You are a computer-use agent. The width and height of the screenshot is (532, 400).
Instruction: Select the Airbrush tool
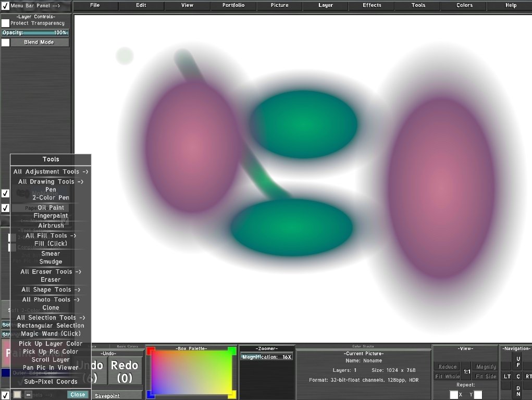pyautogui.click(x=51, y=226)
